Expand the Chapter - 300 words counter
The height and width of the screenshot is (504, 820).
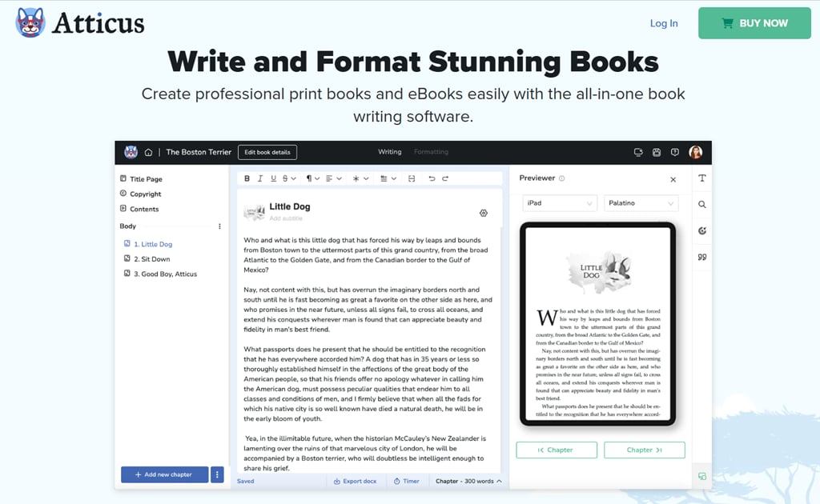tap(468, 481)
